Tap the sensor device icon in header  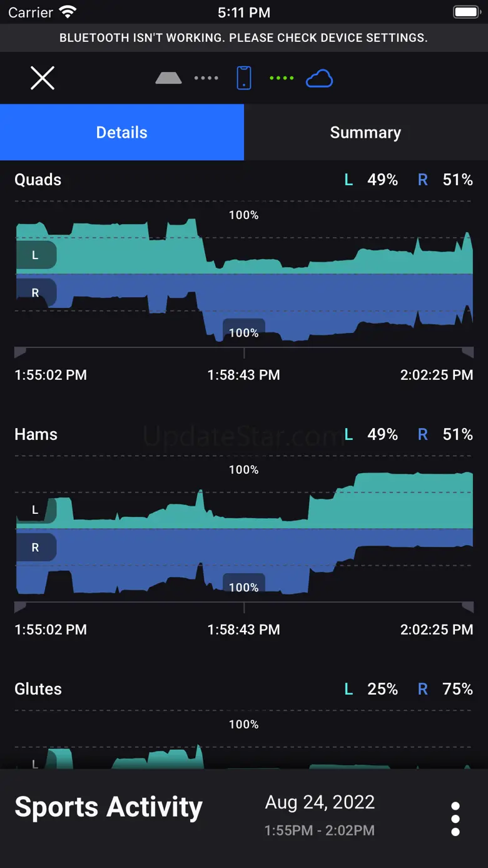[x=168, y=78]
